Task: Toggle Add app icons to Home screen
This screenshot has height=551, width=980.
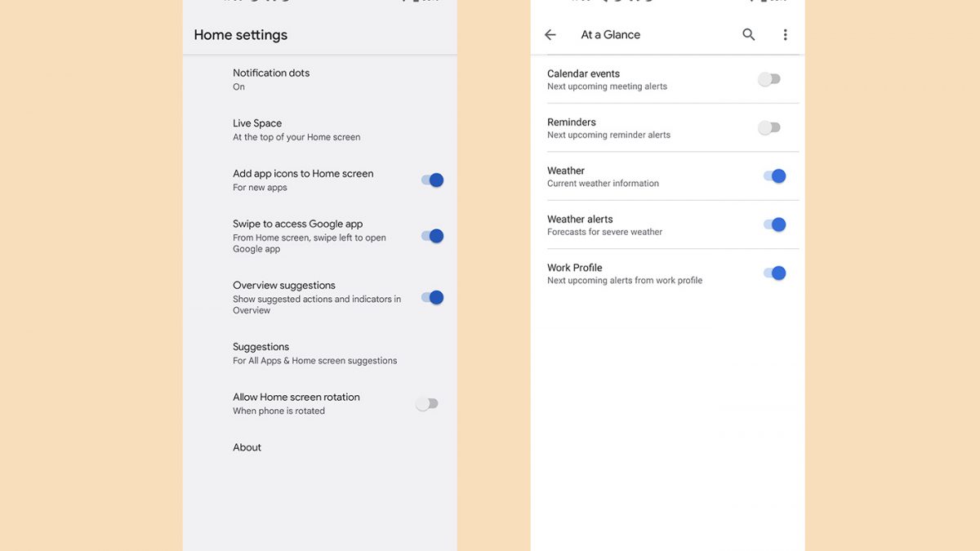Action: click(432, 180)
